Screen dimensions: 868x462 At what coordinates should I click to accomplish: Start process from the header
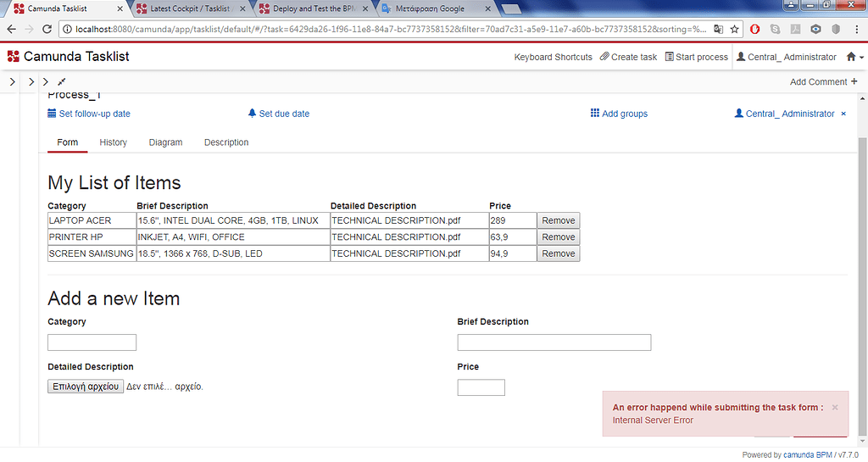(x=697, y=57)
